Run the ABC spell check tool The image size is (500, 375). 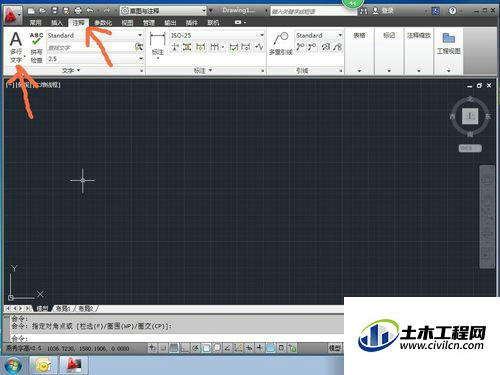point(36,47)
